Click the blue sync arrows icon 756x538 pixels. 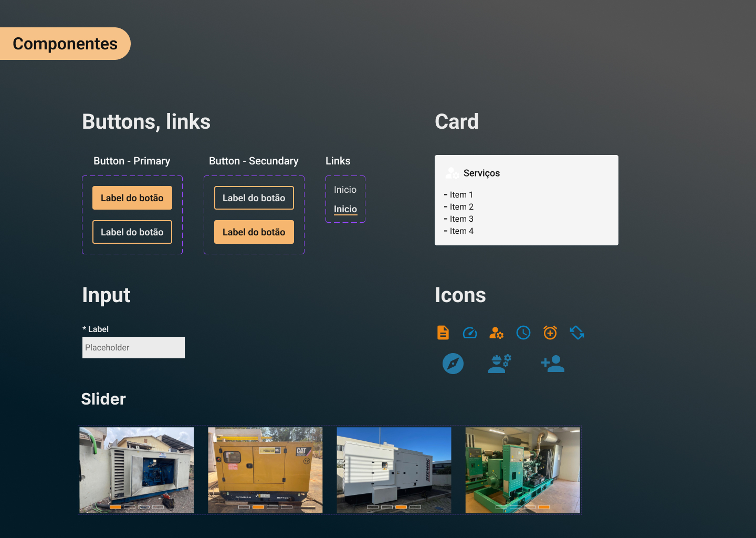pyautogui.click(x=577, y=333)
